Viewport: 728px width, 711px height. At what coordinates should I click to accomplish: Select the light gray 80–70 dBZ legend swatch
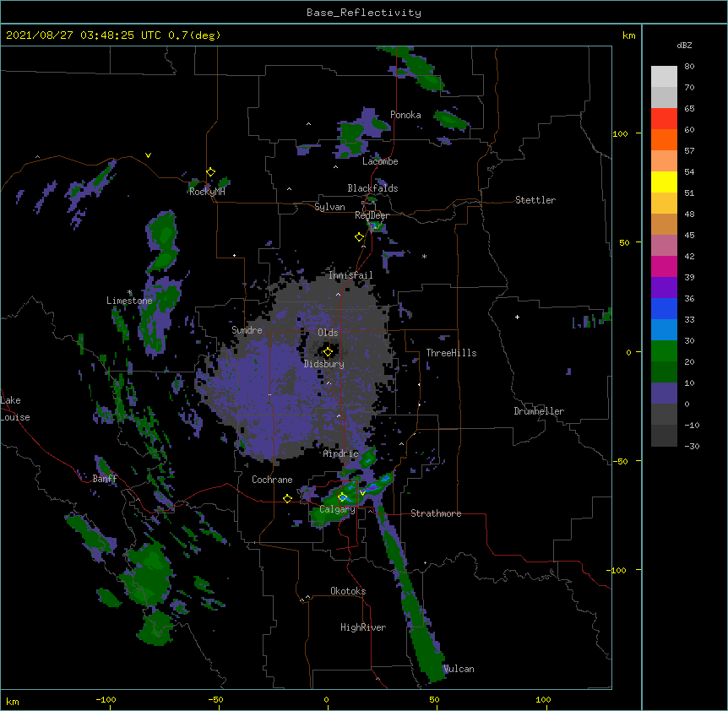point(664,77)
